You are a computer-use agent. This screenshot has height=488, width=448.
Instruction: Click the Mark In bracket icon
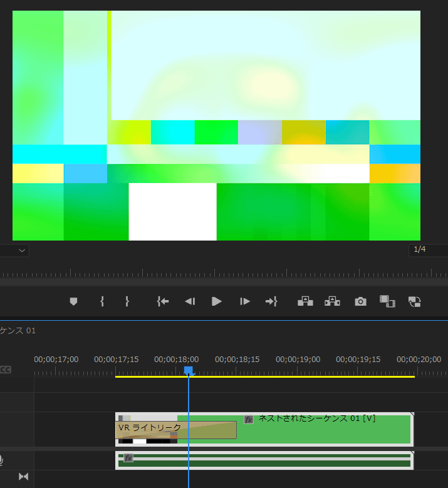point(102,301)
